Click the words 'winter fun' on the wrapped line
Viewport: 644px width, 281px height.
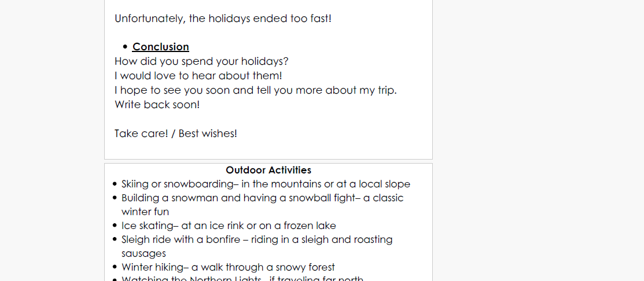(145, 212)
